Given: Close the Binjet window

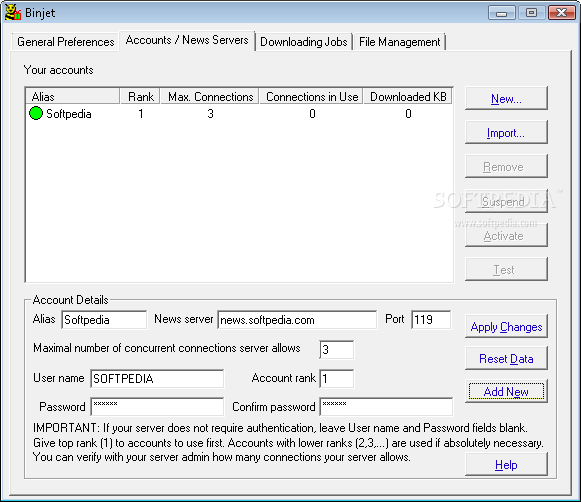Looking at the screenshot, I should [x=561, y=13].
